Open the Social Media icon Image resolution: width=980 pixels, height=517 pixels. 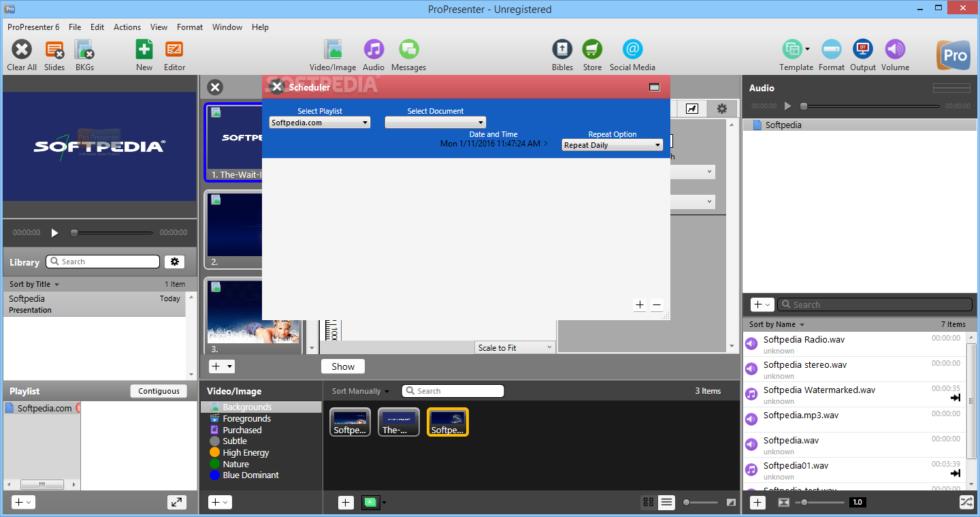click(x=632, y=50)
